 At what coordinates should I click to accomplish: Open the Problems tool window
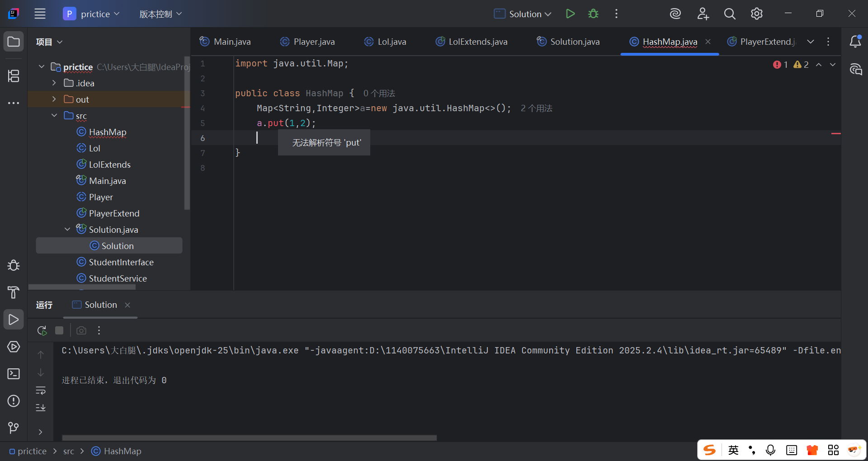pos(14,401)
